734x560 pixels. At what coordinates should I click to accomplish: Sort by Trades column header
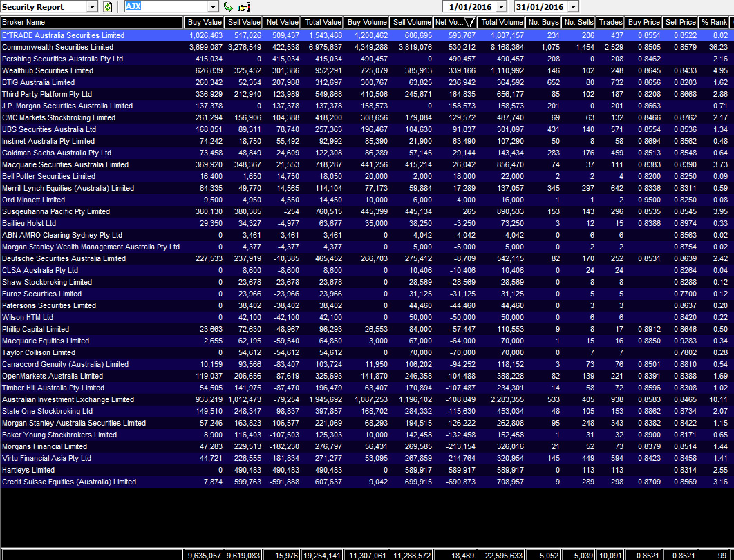pyautogui.click(x=610, y=22)
